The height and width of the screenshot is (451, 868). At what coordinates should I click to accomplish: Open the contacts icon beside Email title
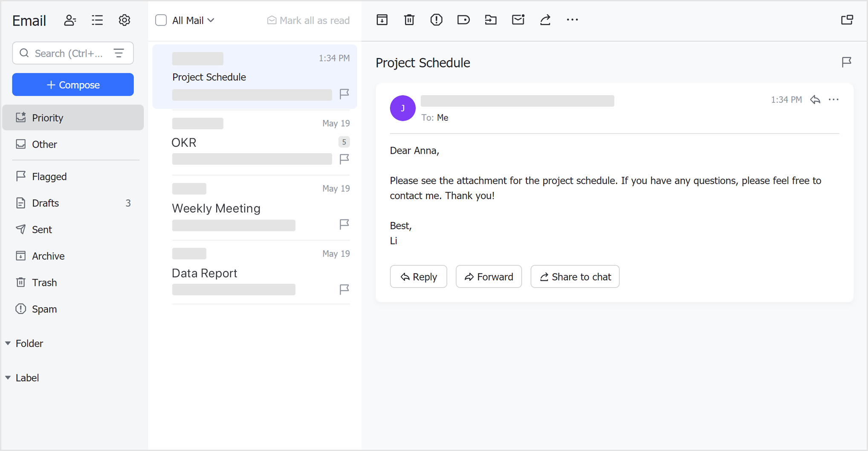(70, 20)
